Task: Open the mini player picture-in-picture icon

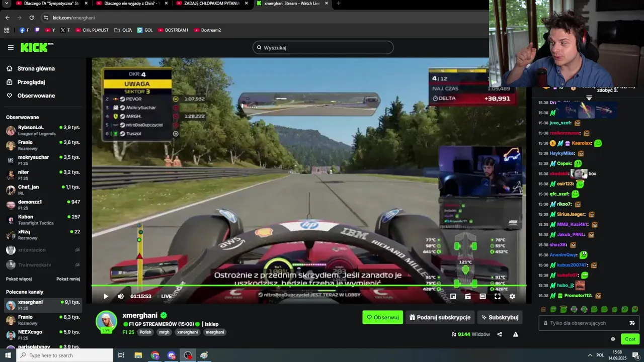Action: pos(453,296)
